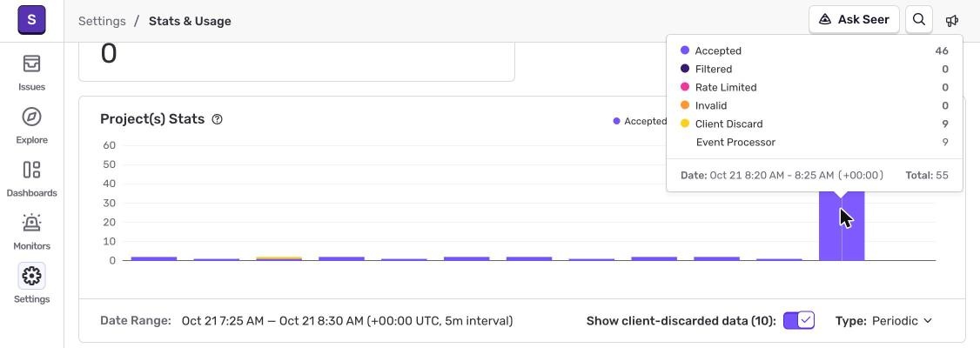Click the Event Processor row text
This screenshot has height=348, width=980.
735,143
